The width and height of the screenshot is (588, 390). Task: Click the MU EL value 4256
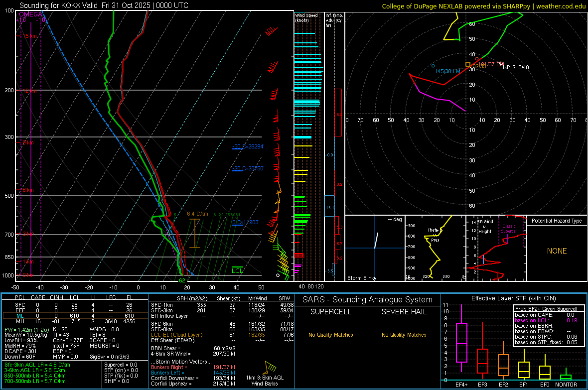point(129,321)
